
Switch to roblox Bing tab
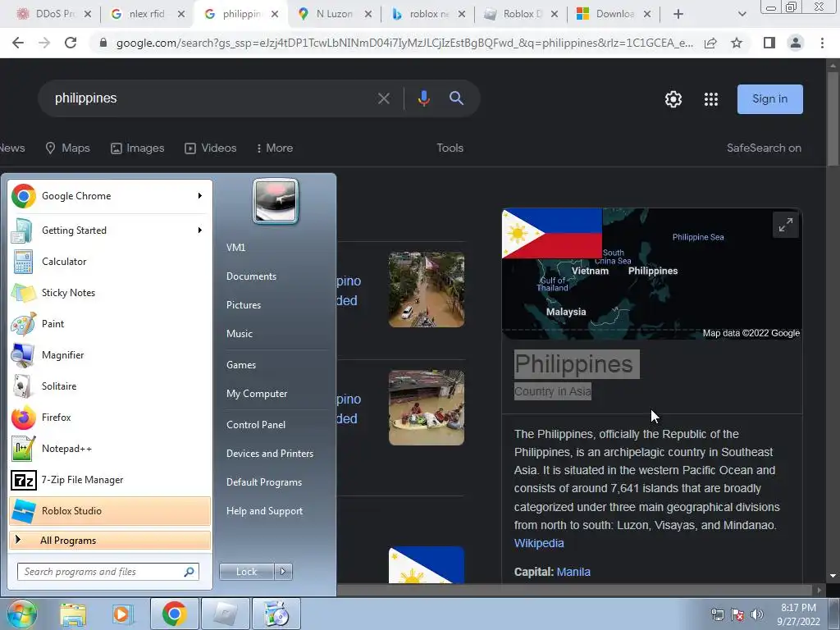pos(428,14)
